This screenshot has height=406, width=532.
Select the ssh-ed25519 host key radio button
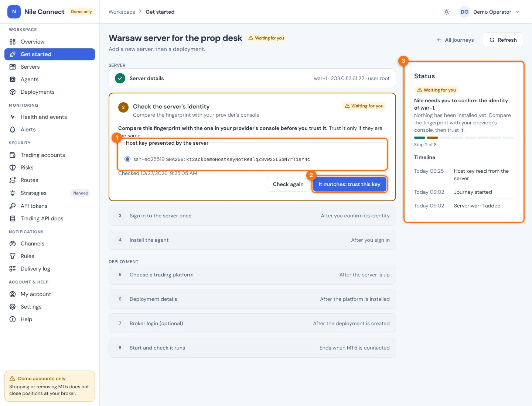tap(127, 159)
